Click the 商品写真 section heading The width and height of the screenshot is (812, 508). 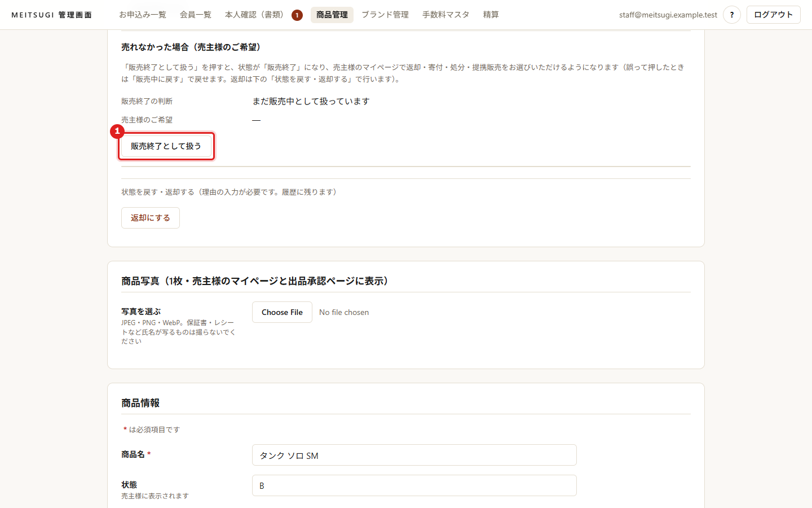[x=257, y=281]
